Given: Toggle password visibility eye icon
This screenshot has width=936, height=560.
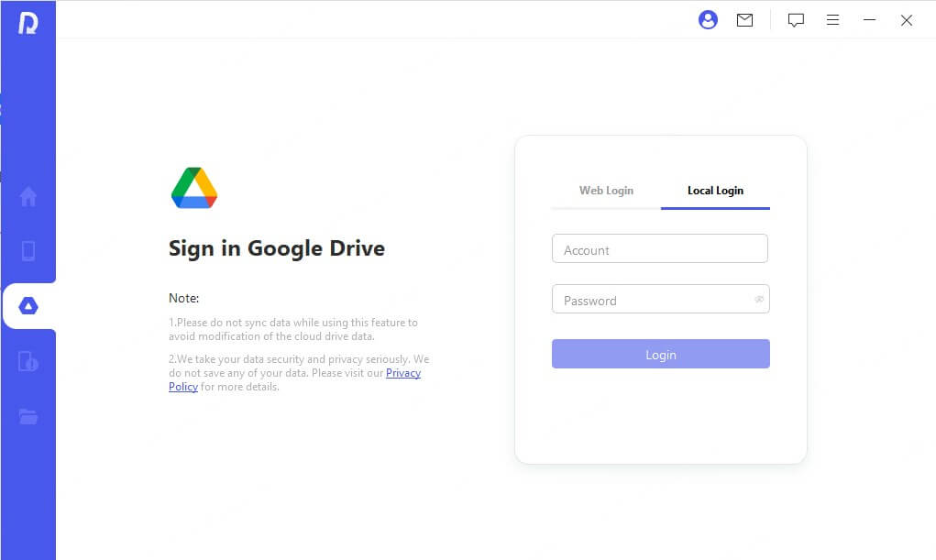Looking at the screenshot, I should (x=759, y=300).
